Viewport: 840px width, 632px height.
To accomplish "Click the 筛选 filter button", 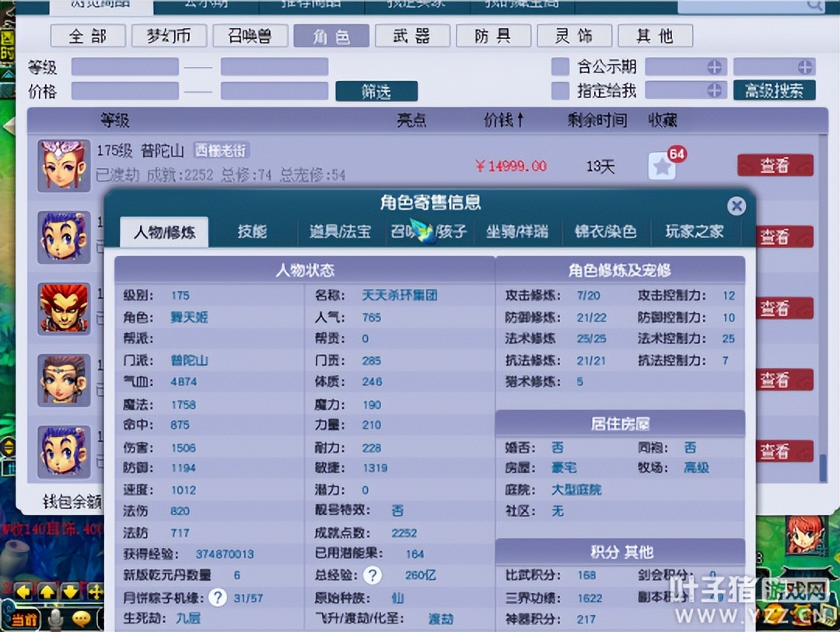I will (376, 91).
